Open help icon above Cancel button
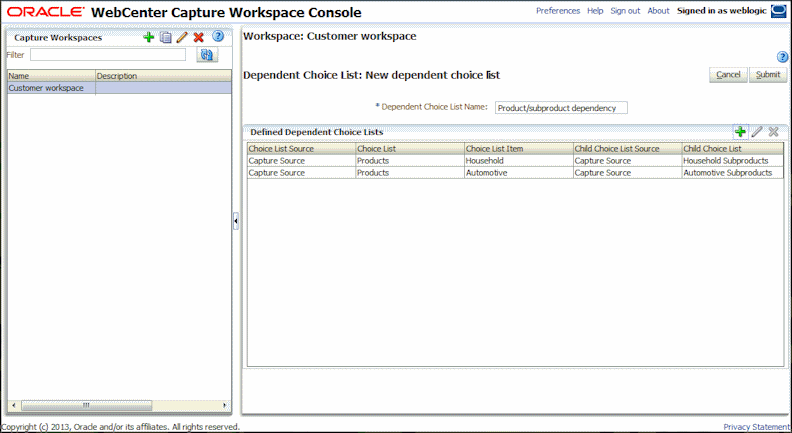792x433 pixels. click(782, 57)
